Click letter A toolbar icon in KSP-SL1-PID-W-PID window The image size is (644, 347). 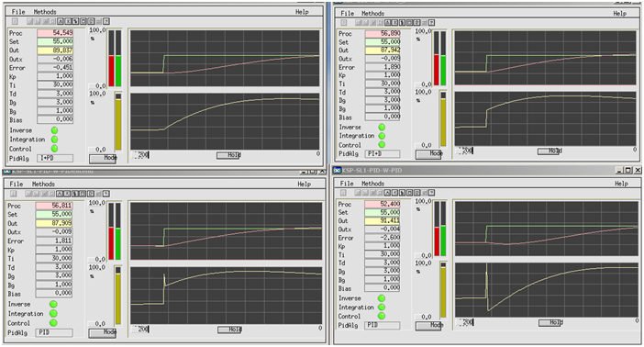tap(387, 193)
